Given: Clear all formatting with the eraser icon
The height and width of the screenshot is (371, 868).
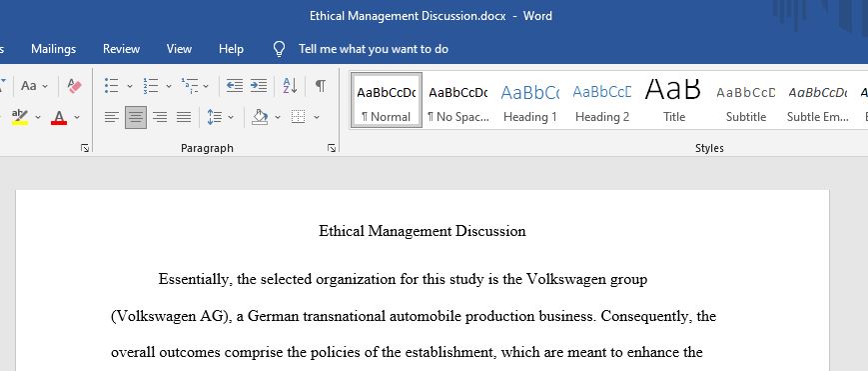Looking at the screenshot, I should click(74, 85).
